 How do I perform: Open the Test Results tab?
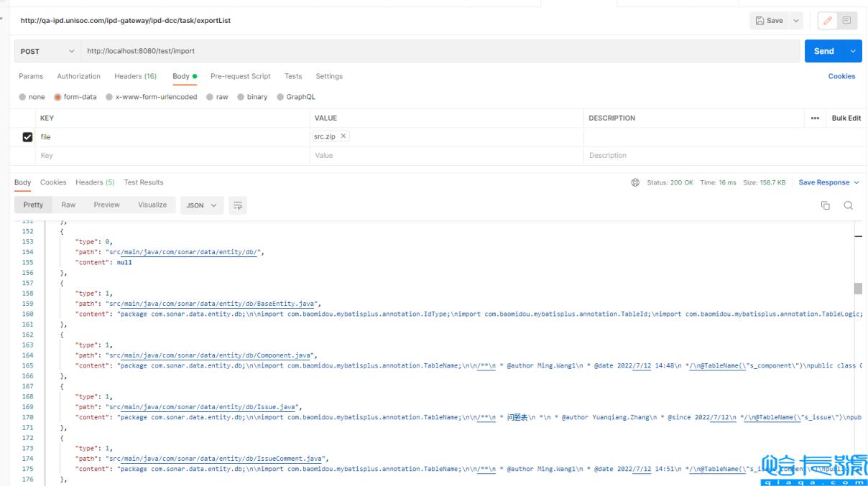[144, 182]
